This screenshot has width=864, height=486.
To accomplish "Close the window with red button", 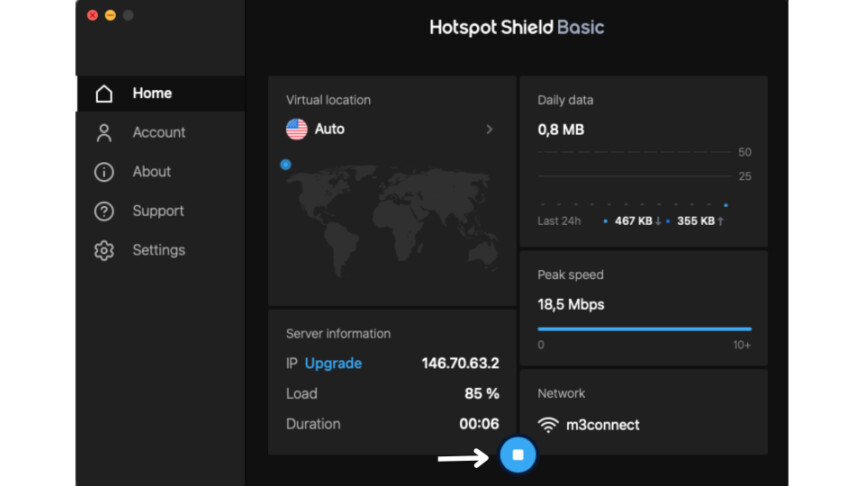I will (93, 15).
